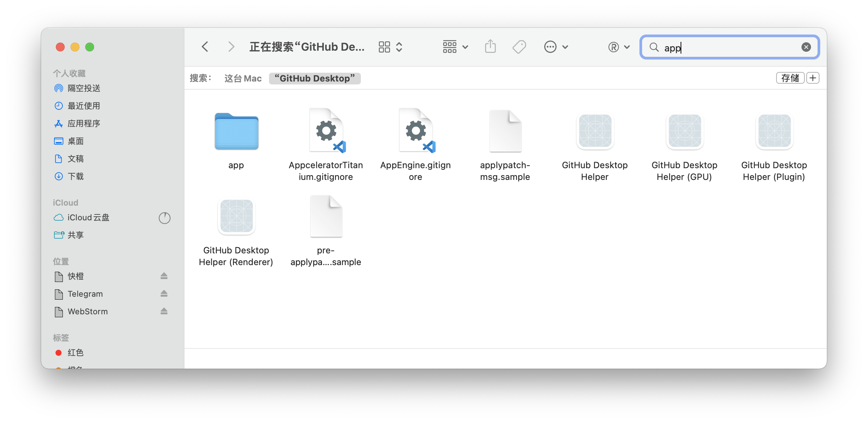Select the 红色 red tag
The height and width of the screenshot is (423, 868).
76,352
